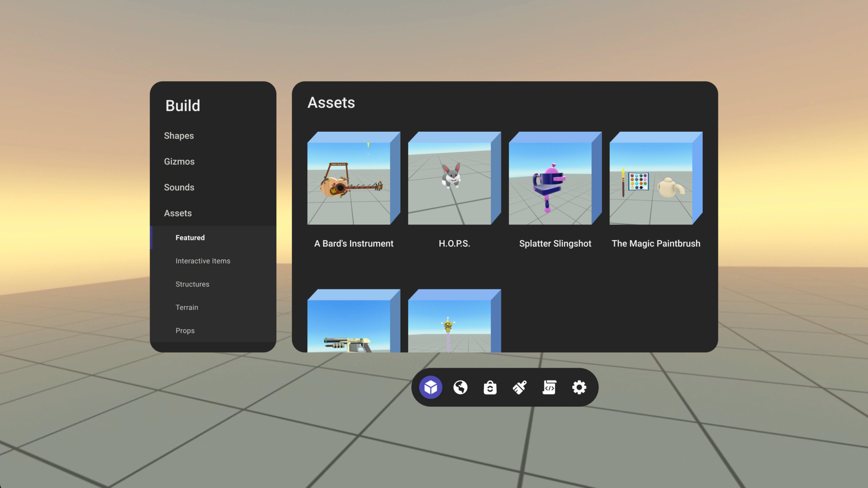Expand the Shapes category

[x=179, y=136]
